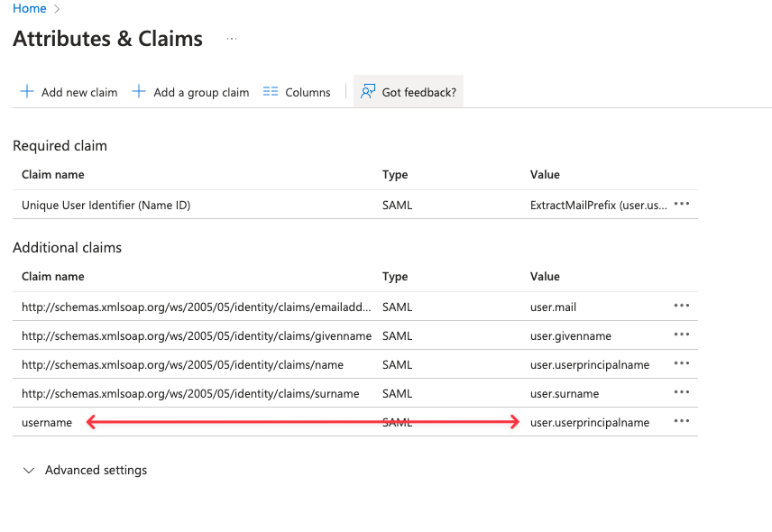Open the givenname claim row
772x532 pixels.
click(197, 336)
